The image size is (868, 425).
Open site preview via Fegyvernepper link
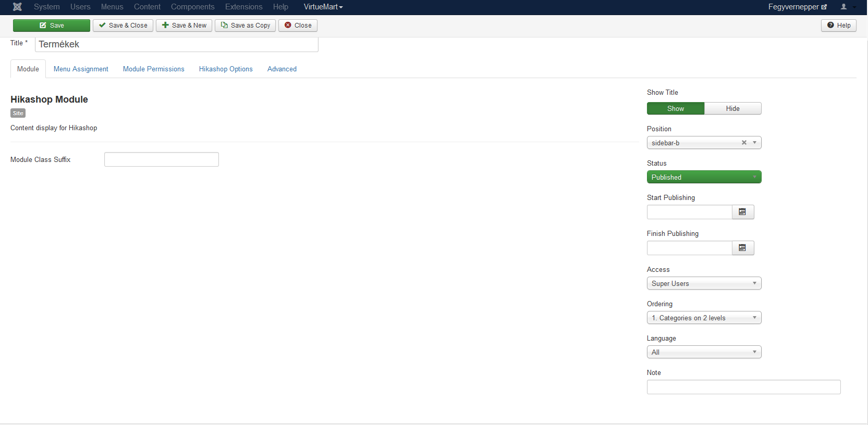[x=797, y=7]
